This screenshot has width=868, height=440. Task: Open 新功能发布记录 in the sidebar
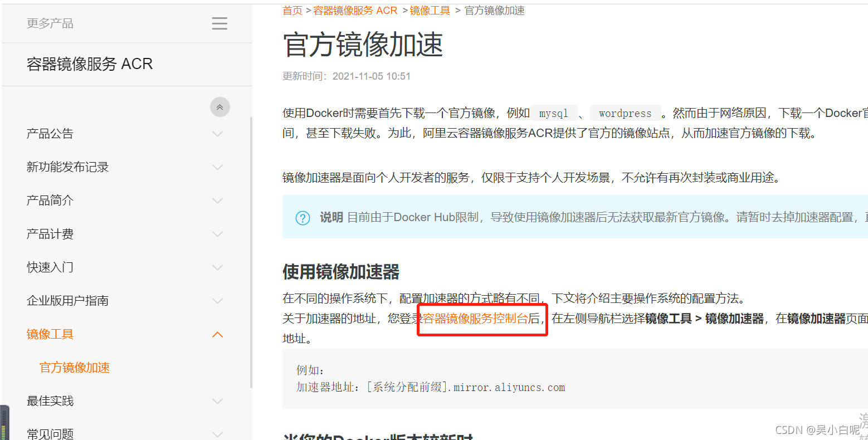(68, 167)
